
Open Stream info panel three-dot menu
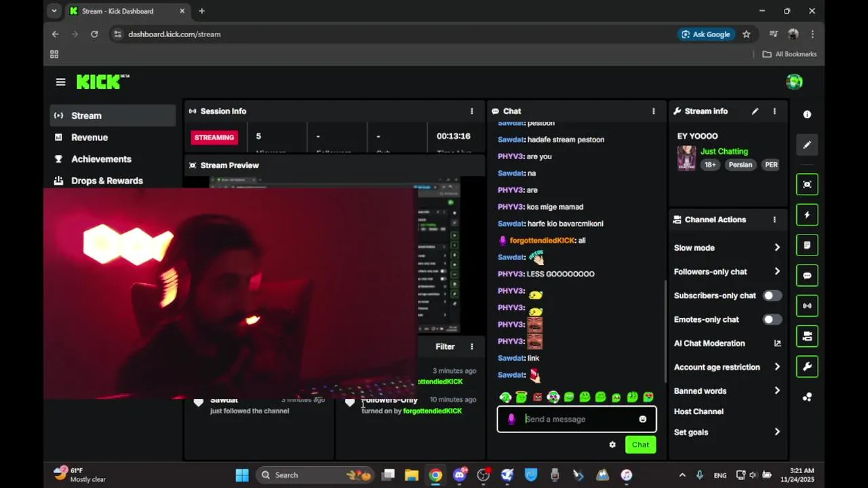pyautogui.click(x=774, y=111)
